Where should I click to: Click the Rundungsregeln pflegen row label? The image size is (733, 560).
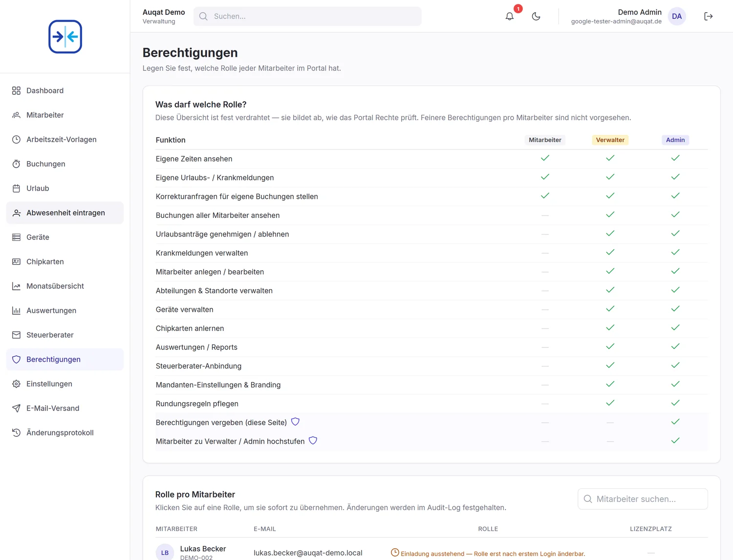pos(197,404)
